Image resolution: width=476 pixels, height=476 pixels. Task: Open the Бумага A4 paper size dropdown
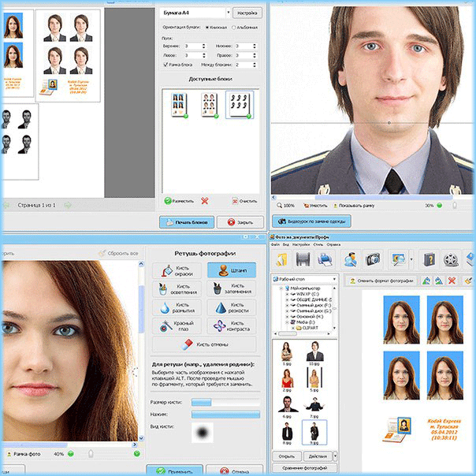pyautogui.click(x=228, y=13)
